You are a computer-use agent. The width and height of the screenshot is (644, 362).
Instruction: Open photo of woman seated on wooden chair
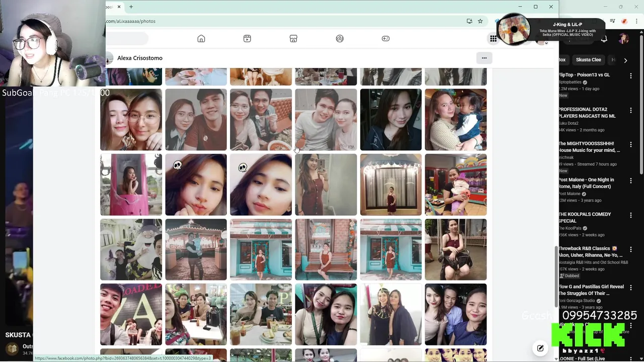[x=455, y=249]
